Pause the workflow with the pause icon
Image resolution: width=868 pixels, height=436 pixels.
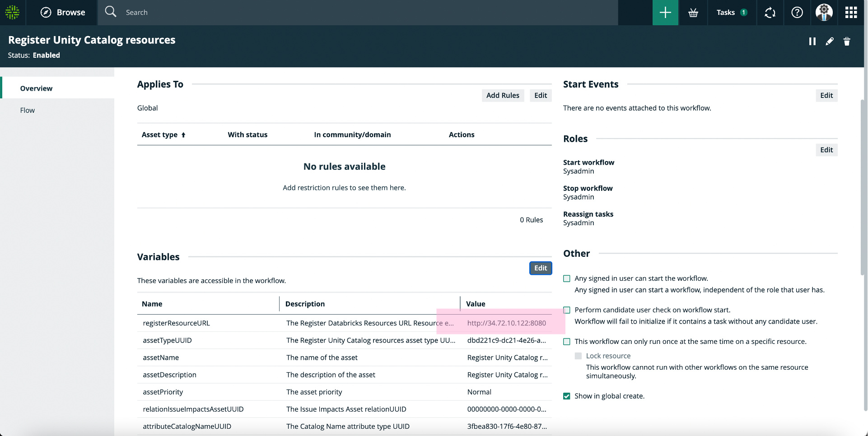coord(812,42)
